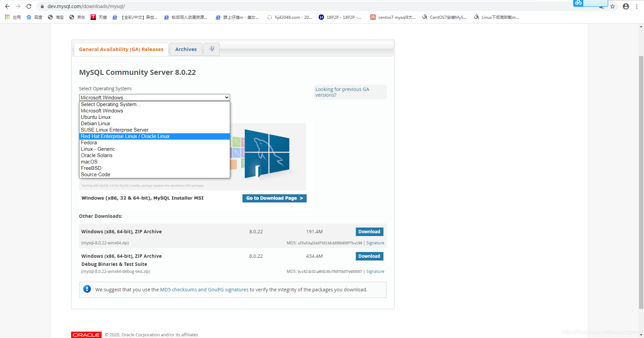Open the 【全彩/中文】 bookmark

pos(135,17)
